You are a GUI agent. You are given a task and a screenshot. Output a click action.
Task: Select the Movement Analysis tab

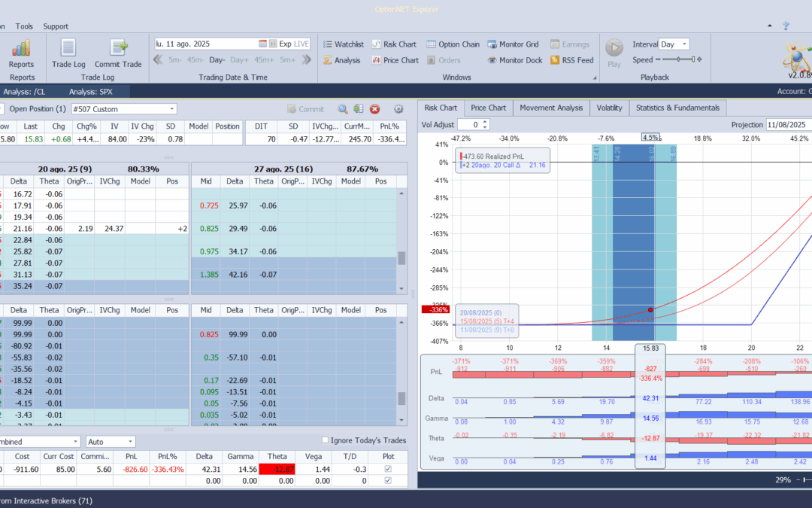551,108
